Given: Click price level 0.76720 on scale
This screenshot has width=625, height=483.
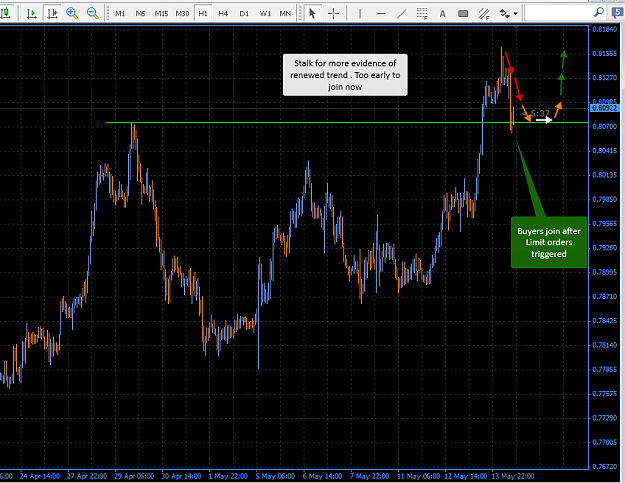Looking at the screenshot, I should (x=604, y=467).
